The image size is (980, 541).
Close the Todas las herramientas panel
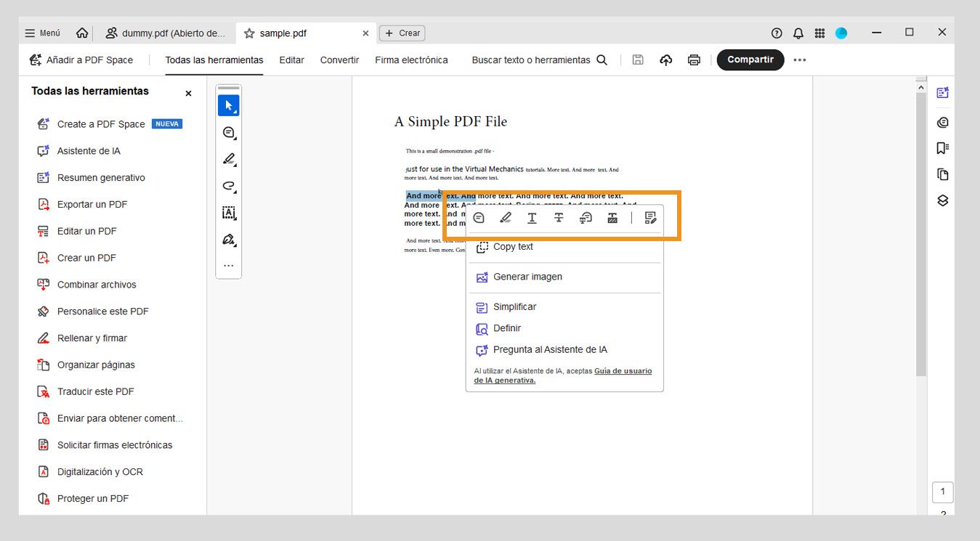click(188, 93)
